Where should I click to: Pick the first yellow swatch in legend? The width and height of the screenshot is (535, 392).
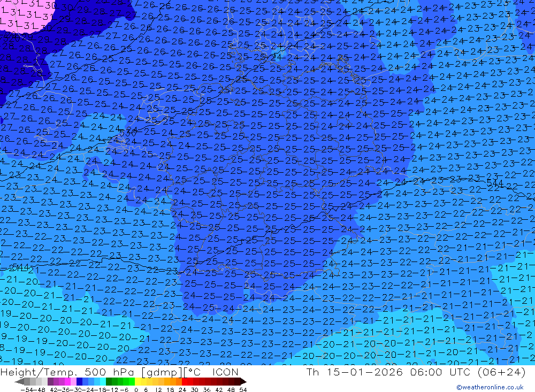tap(138, 381)
